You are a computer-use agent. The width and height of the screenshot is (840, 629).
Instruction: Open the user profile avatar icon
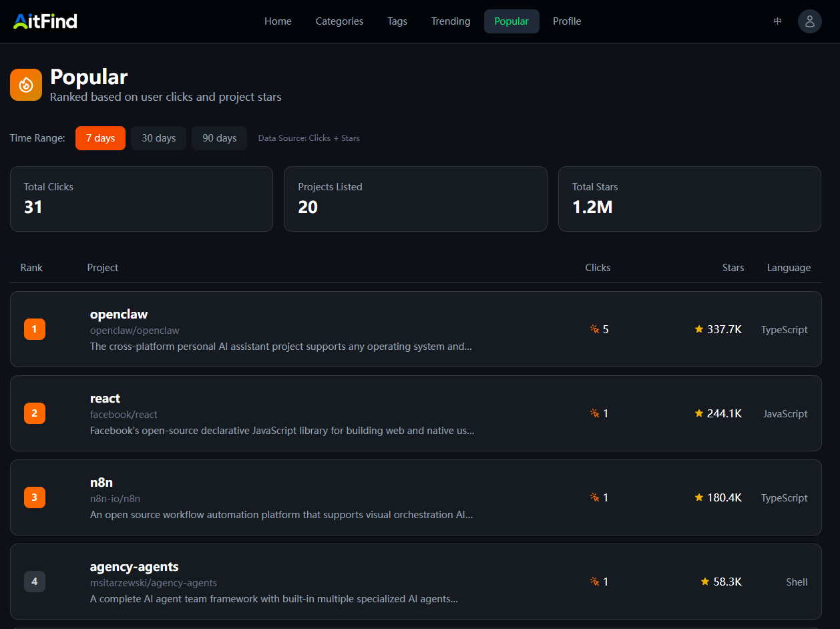point(809,21)
